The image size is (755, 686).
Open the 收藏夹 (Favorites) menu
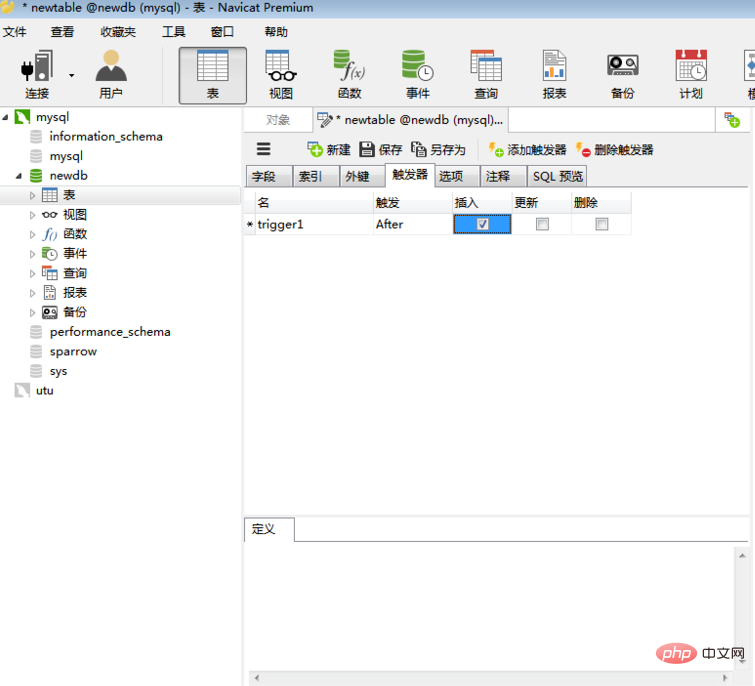tap(118, 32)
